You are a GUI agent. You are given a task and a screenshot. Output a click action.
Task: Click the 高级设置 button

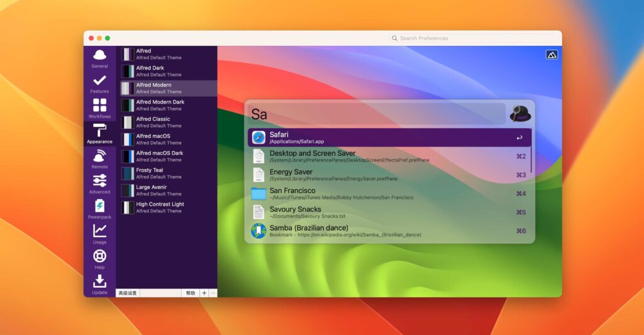(128, 293)
